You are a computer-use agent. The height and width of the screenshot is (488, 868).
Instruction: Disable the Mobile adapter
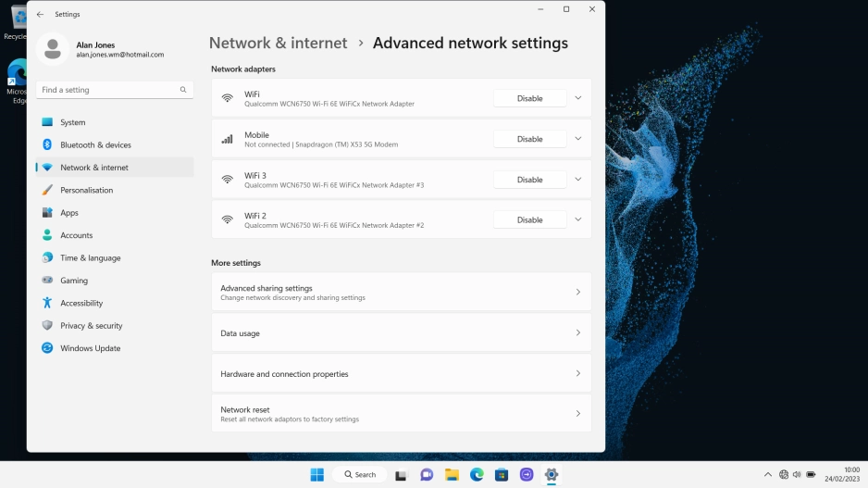pos(529,139)
